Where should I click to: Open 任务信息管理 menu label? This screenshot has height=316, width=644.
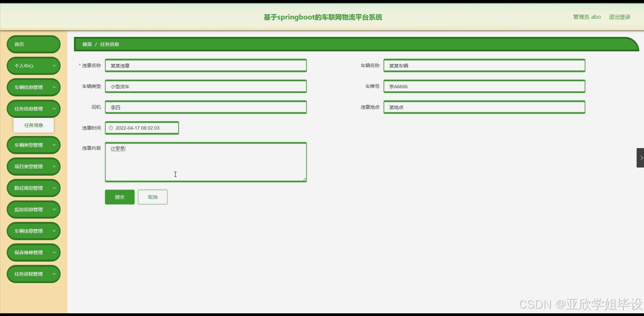coord(28,109)
